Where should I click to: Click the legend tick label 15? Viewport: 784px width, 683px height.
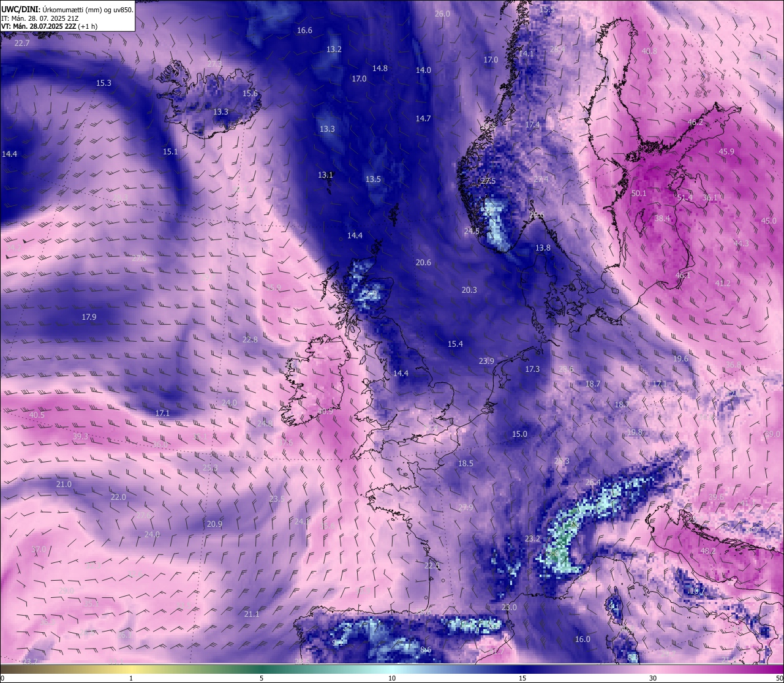click(x=522, y=678)
